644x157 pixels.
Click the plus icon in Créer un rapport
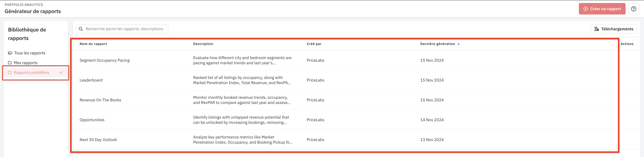coord(585,9)
